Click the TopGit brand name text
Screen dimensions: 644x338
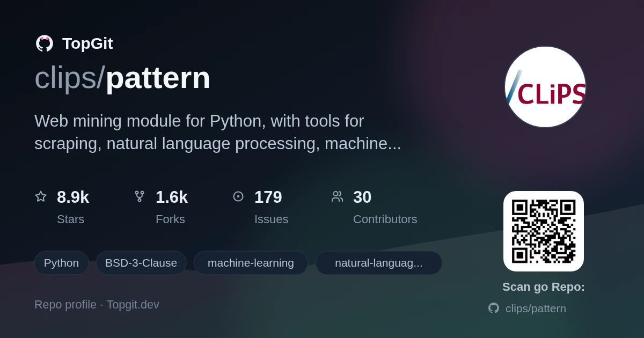point(87,43)
